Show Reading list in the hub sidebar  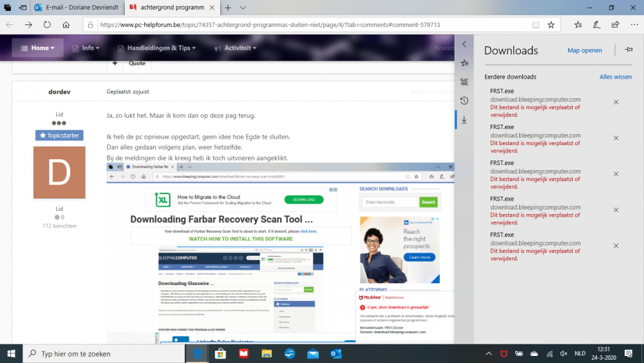pyautogui.click(x=464, y=82)
